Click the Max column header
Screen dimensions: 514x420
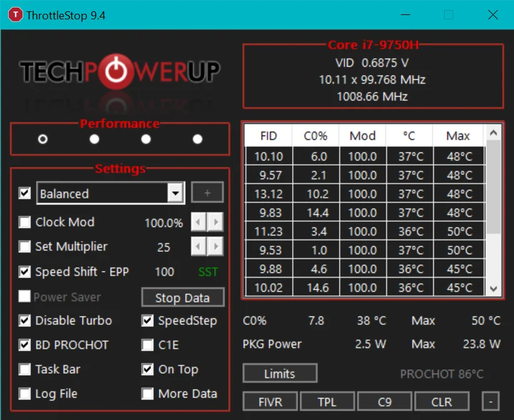coord(458,136)
